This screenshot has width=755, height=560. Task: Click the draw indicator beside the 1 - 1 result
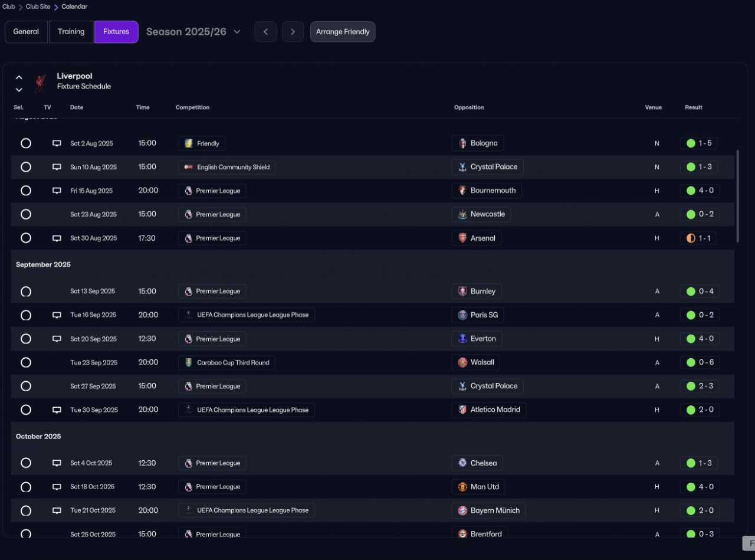(691, 238)
